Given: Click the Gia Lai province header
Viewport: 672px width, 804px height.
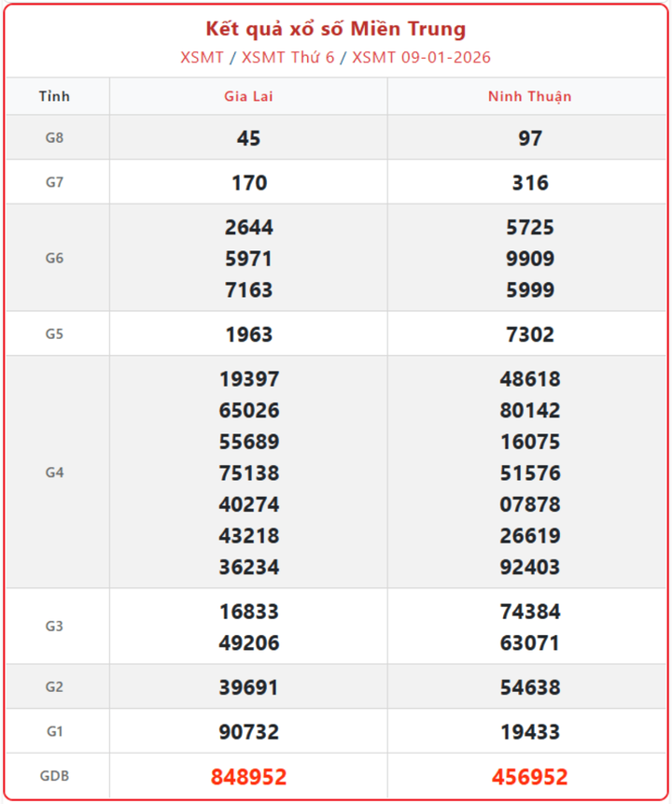Looking at the screenshot, I should pos(248,96).
